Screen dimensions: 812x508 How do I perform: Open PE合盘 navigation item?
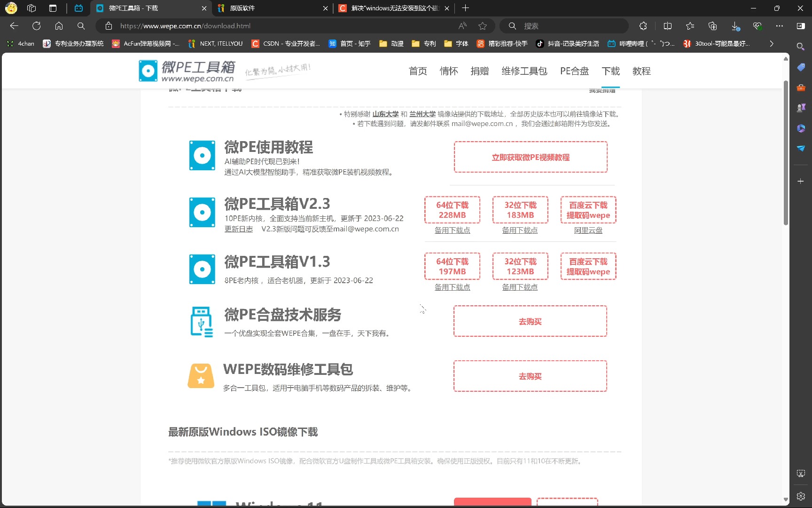574,71
